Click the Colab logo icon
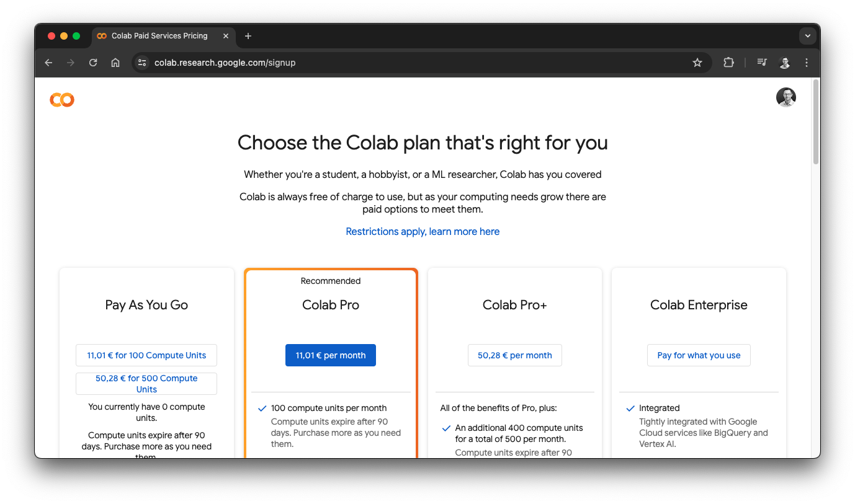The image size is (855, 504). [x=62, y=99]
